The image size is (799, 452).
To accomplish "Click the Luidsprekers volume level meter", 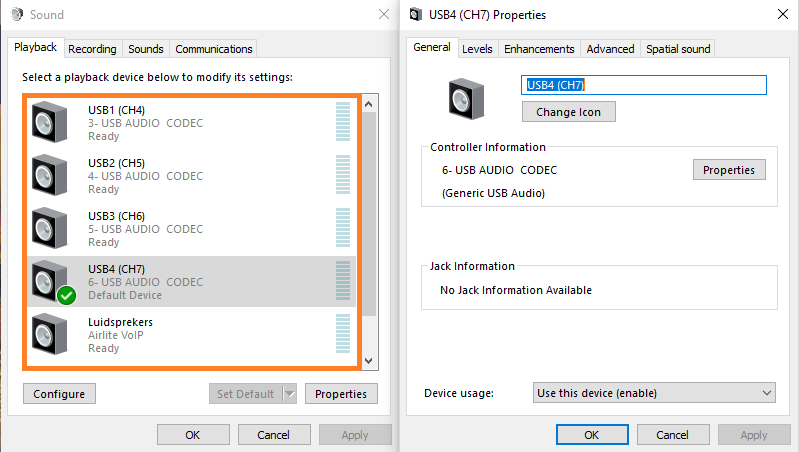I will (343, 334).
